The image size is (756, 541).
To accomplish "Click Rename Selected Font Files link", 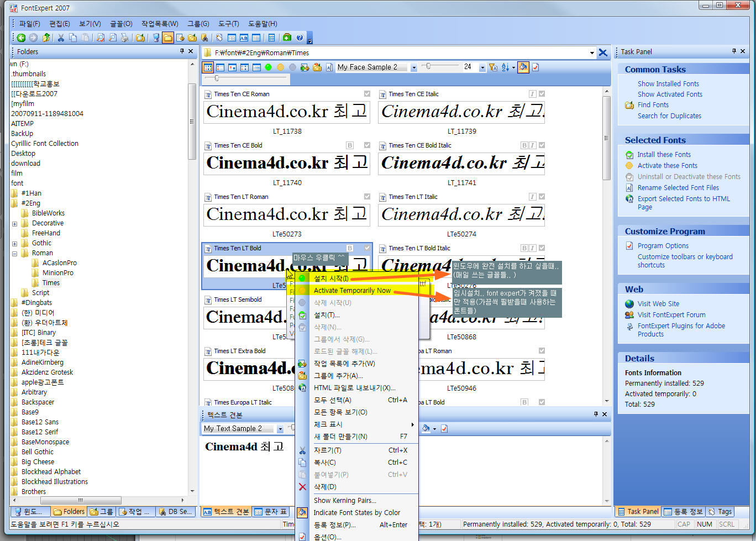I will [x=678, y=188].
